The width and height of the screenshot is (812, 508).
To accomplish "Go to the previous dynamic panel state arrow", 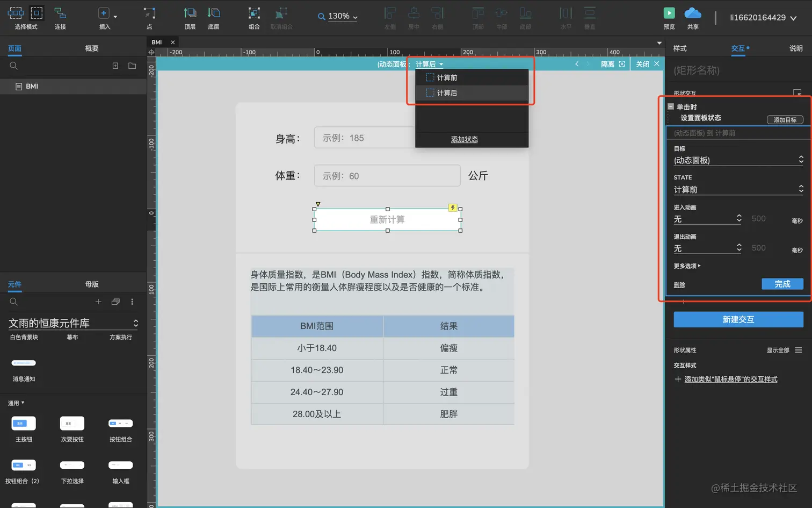I will [x=577, y=64].
